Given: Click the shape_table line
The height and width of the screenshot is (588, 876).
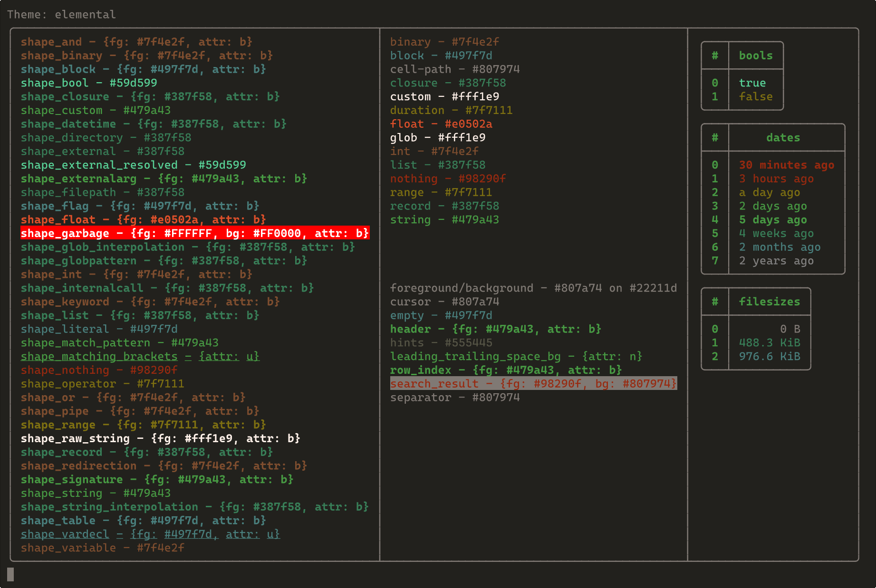Looking at the screenshot, I should (x=144, y=521).
